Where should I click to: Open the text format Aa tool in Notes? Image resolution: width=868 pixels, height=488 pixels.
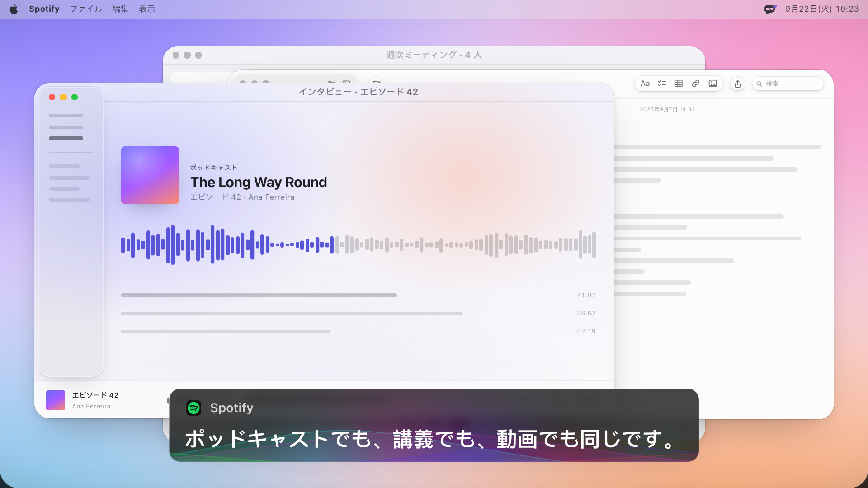(645, 84)
